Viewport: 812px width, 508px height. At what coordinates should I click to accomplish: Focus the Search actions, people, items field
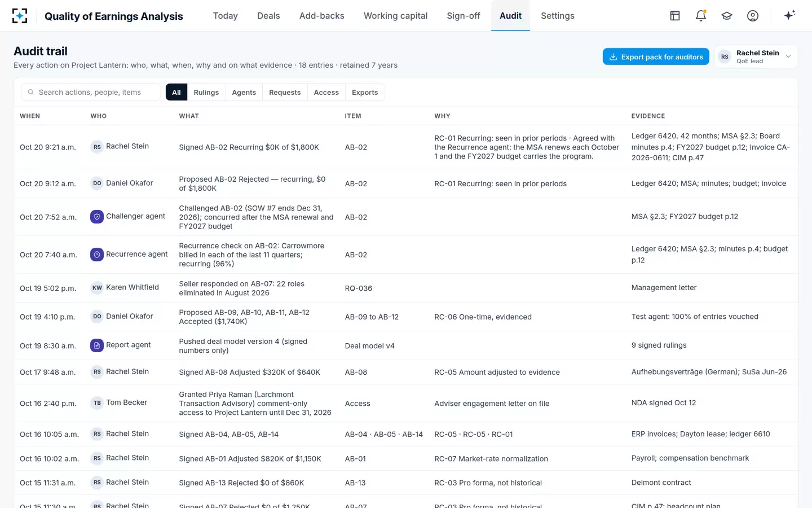[91, 92]
